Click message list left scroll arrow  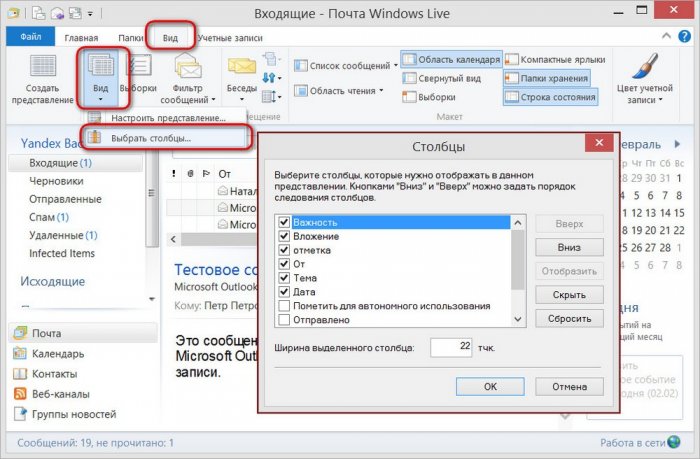click(x=173, y=239)
